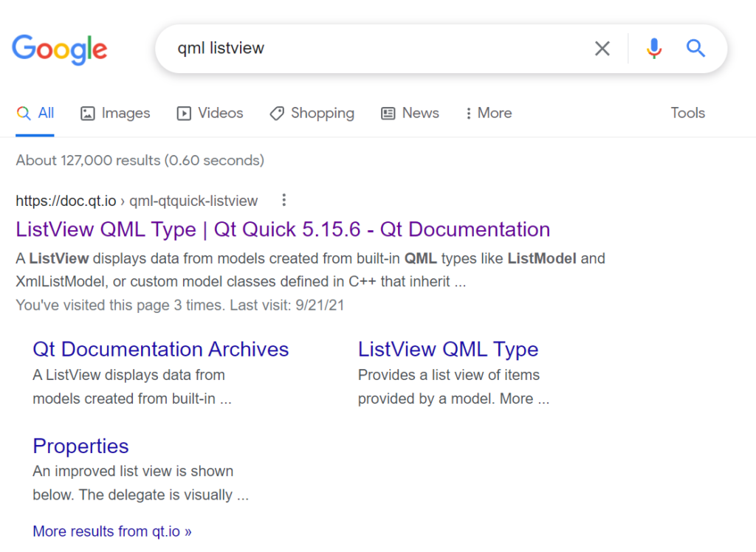The image size is (756, 552).
Task: Open the three-dot menu beside doc.qt.io result
Action: (284, 200)
